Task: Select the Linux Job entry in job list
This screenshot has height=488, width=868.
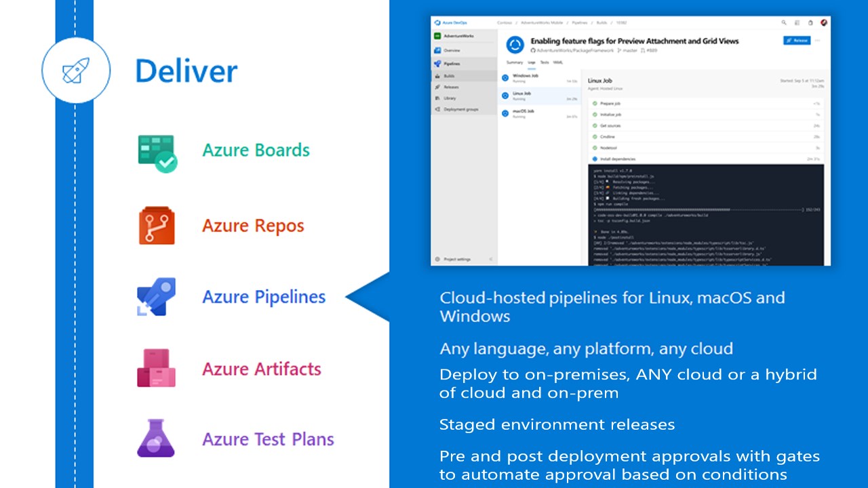Action: coord(540,96)
